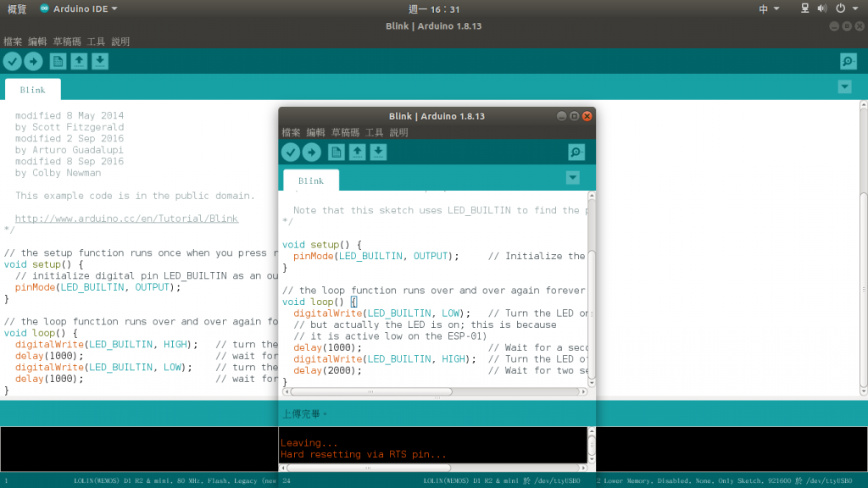This screenshot has height=488, width=868.
Task: Click New sketch icon in front window
Action: tap(336, 152)
